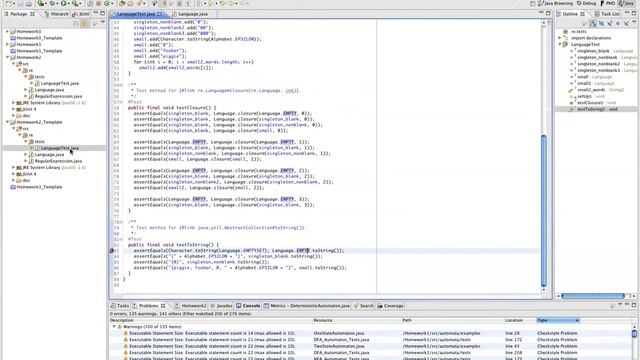Expand the Homework0 project node
640x360 pixels.
pos(7,31)
